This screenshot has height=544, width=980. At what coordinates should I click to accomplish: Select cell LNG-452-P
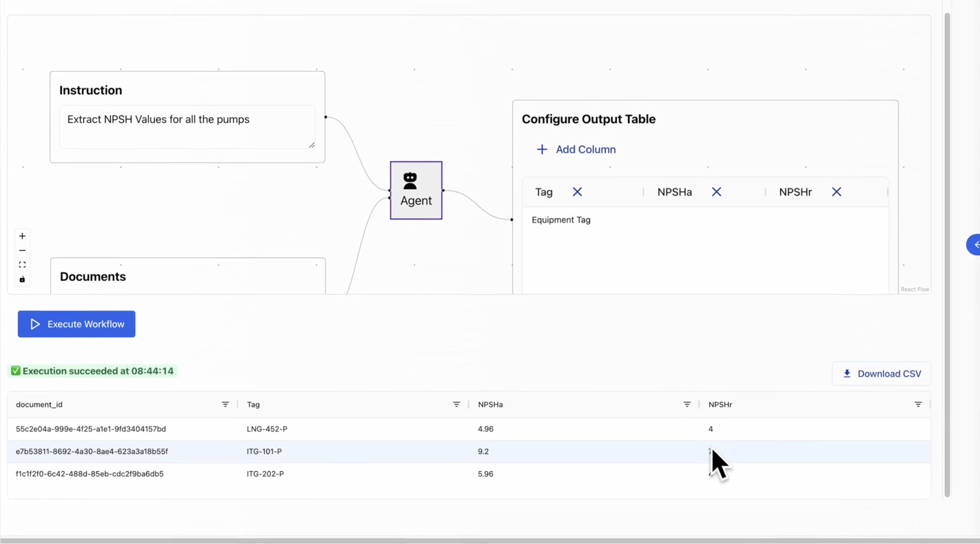click(x=267, y=429)
